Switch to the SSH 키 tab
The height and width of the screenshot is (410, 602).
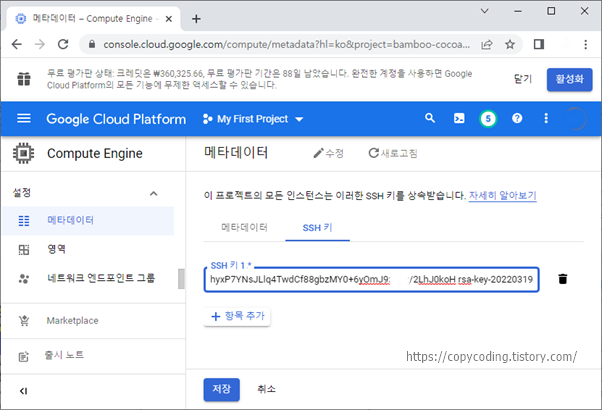tap(317, 228)
